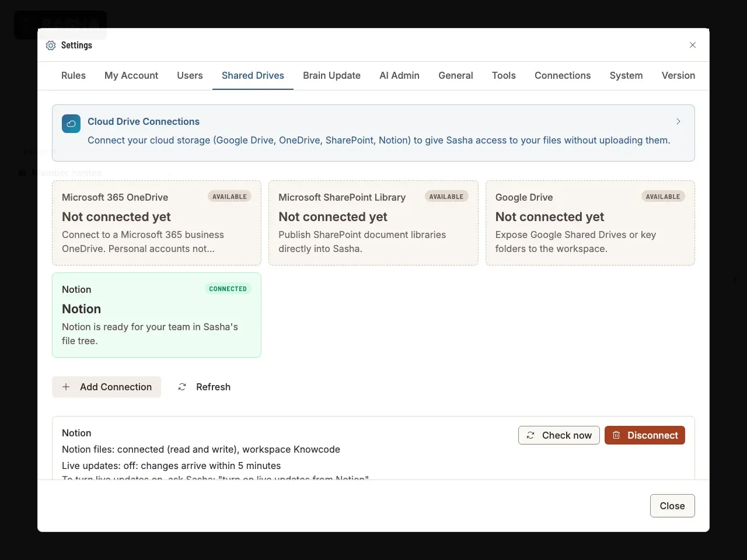Click the Settings gear icon in dialog header
The height and width of the screenshot is (560, 747).
click(51, 45)
